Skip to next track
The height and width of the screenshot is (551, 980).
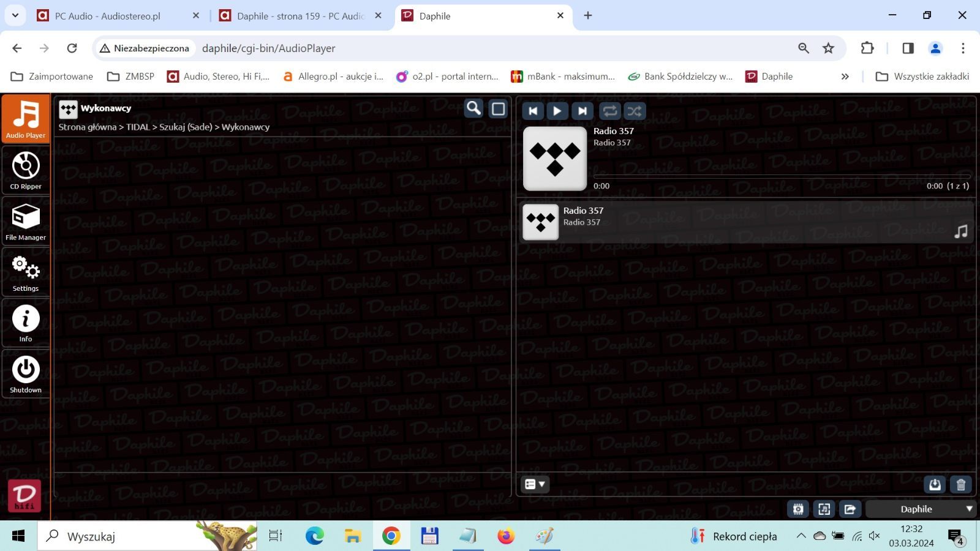(582, 111)
